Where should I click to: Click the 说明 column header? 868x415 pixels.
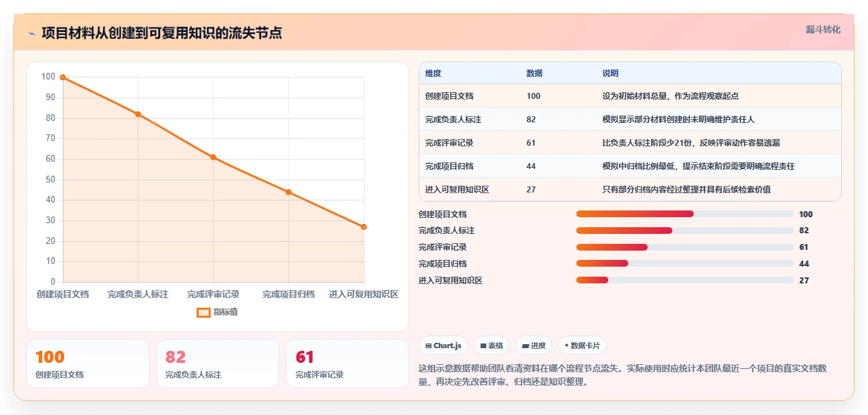[x=610, y=74]
